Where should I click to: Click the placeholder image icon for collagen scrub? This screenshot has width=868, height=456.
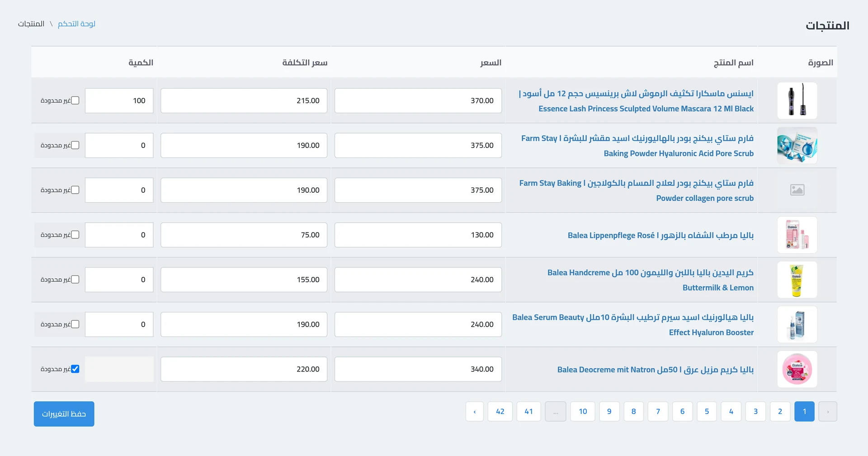pos(797,190)
